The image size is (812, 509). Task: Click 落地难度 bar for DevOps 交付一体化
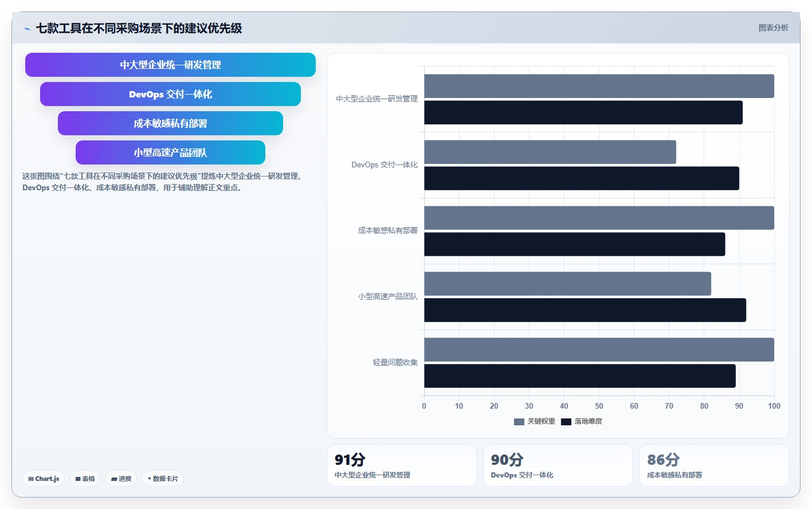(x=582, y=178)
